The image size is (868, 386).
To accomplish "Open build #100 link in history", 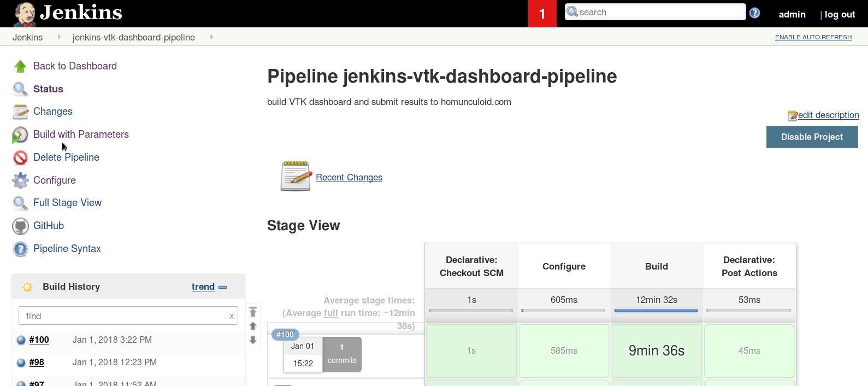I will coord(39,340).
